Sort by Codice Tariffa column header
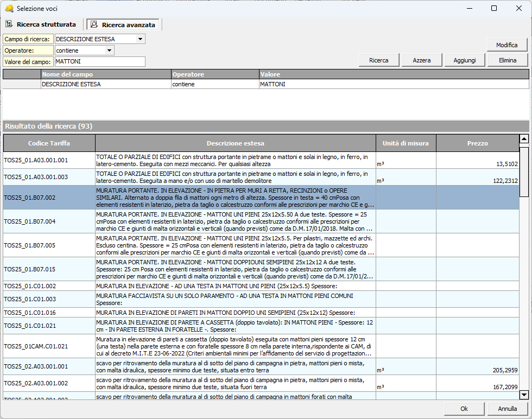Screen dimensions: 532x419 pyautogui.click(x=49, y=143)
